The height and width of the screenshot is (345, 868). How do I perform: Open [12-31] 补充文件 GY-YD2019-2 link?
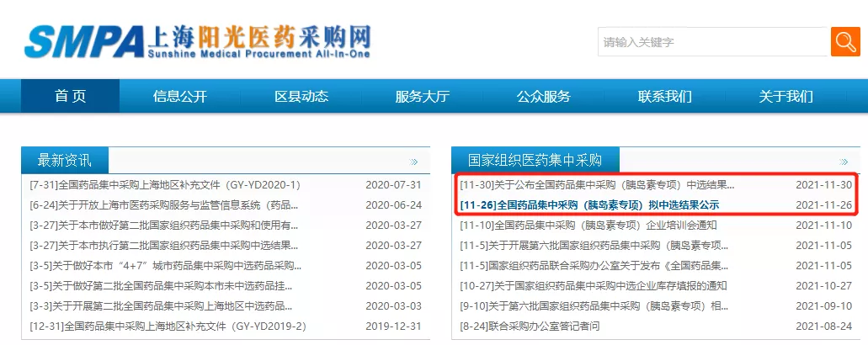pos(168,326)
